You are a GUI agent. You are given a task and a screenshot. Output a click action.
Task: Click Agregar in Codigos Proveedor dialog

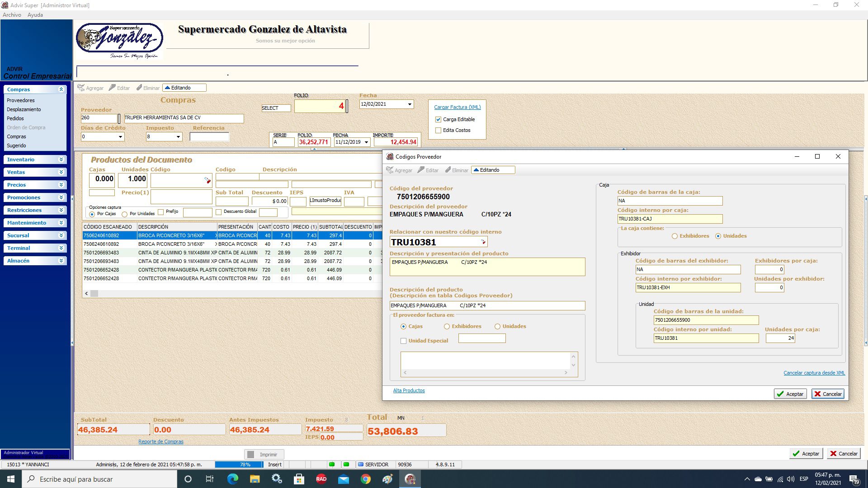coord(399,170)
